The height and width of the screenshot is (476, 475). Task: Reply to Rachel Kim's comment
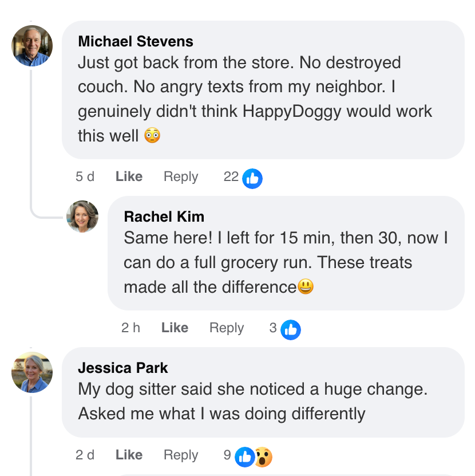pyautogui.click(x=227, y=328)
